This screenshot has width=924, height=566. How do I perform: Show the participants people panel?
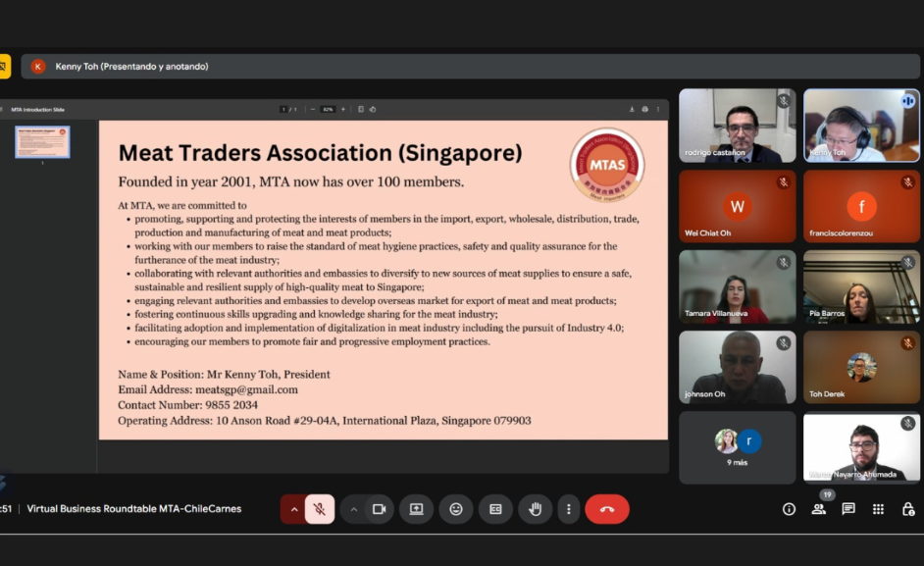(x=818, y=509)
